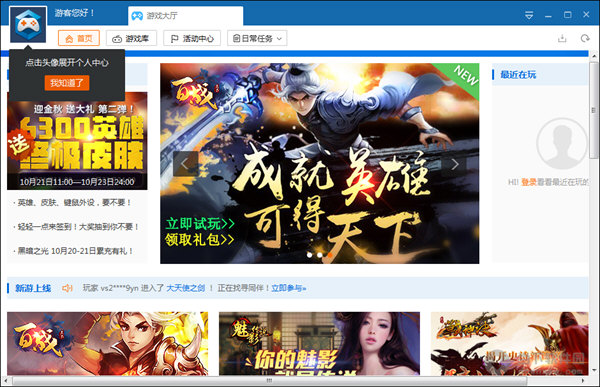
Task: Click the refresh icon in toolbar
Action: (x=585, y=38)
